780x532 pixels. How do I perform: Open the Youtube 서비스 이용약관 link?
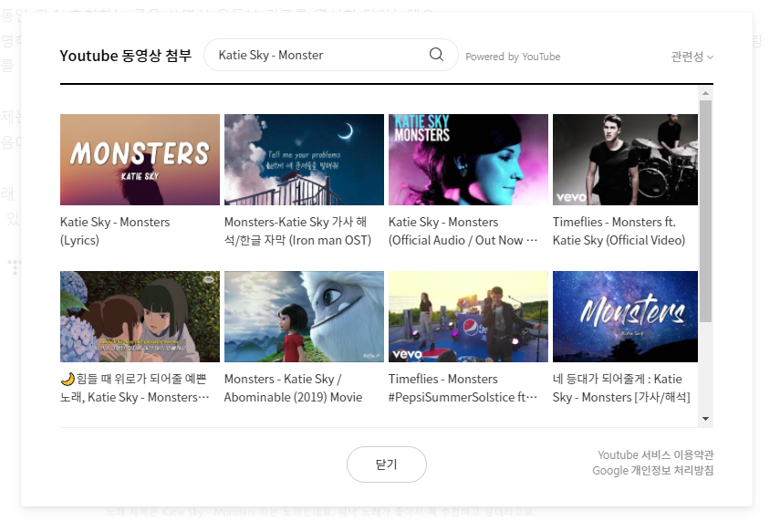[x=655, y=454]
